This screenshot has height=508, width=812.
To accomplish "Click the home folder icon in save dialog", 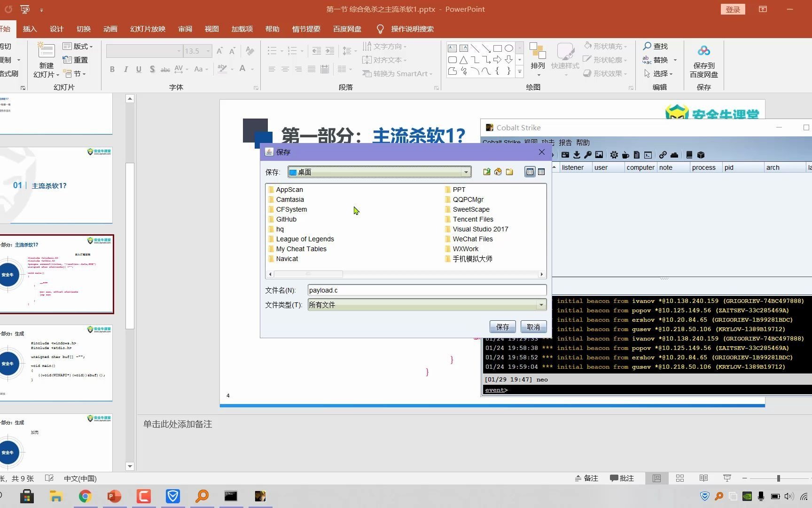I will click(x=498, y=172).
